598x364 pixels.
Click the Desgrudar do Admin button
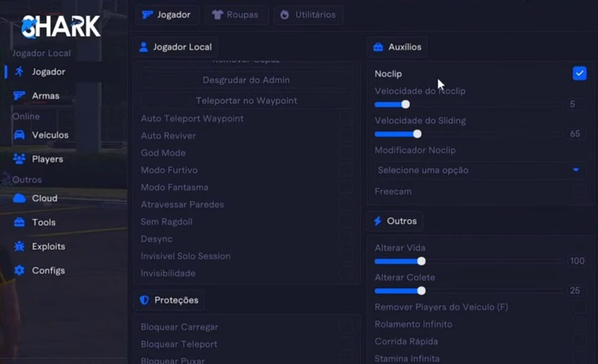coord(246,80)
